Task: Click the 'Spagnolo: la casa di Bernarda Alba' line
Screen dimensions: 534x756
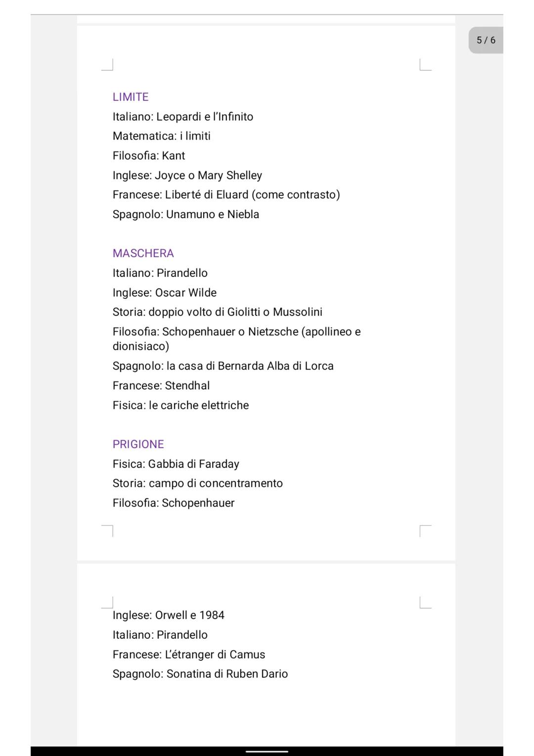Action: (222, 366)
